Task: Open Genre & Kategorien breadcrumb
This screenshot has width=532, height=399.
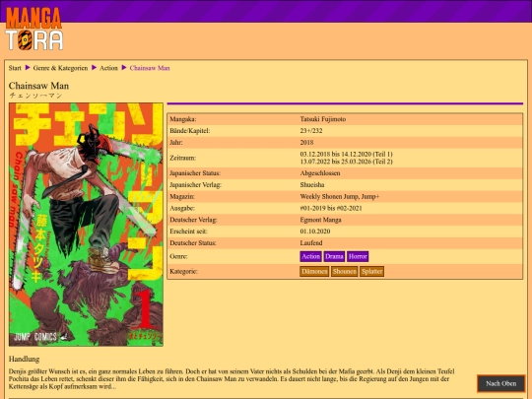Action: [60, 68]
